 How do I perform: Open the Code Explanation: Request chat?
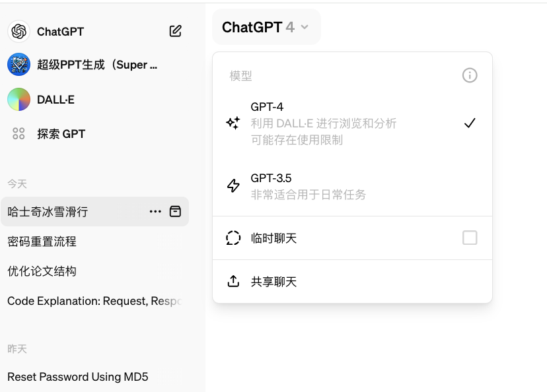point(92,301)
